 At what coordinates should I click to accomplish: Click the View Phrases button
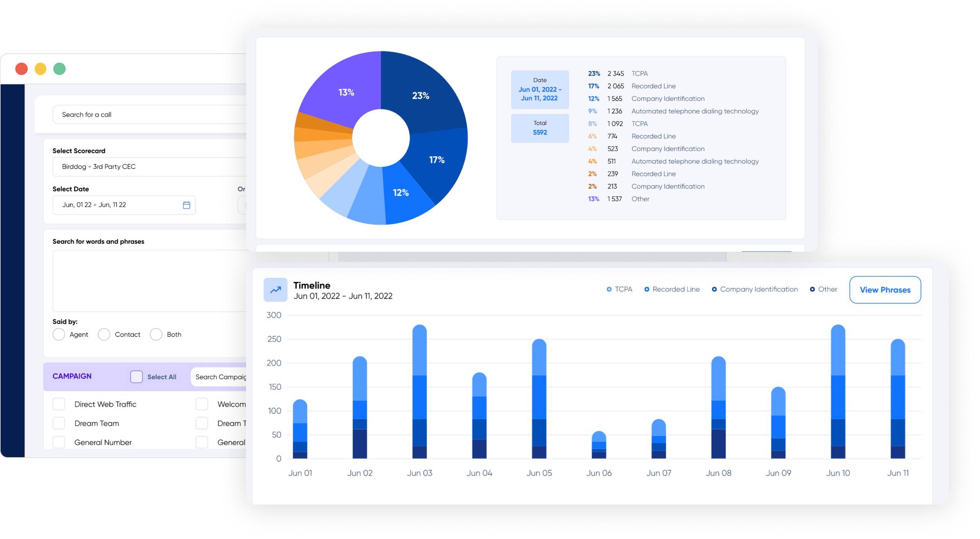tap(885, 290)
